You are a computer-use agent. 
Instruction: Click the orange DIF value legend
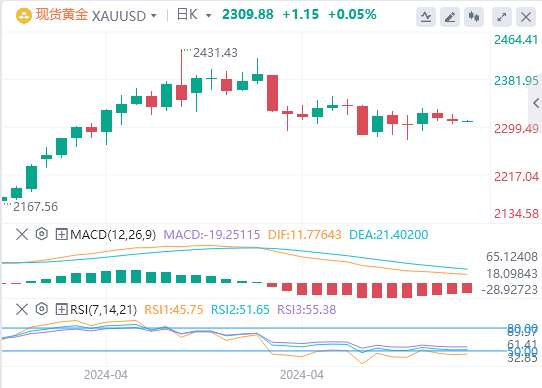pos(305,235)
